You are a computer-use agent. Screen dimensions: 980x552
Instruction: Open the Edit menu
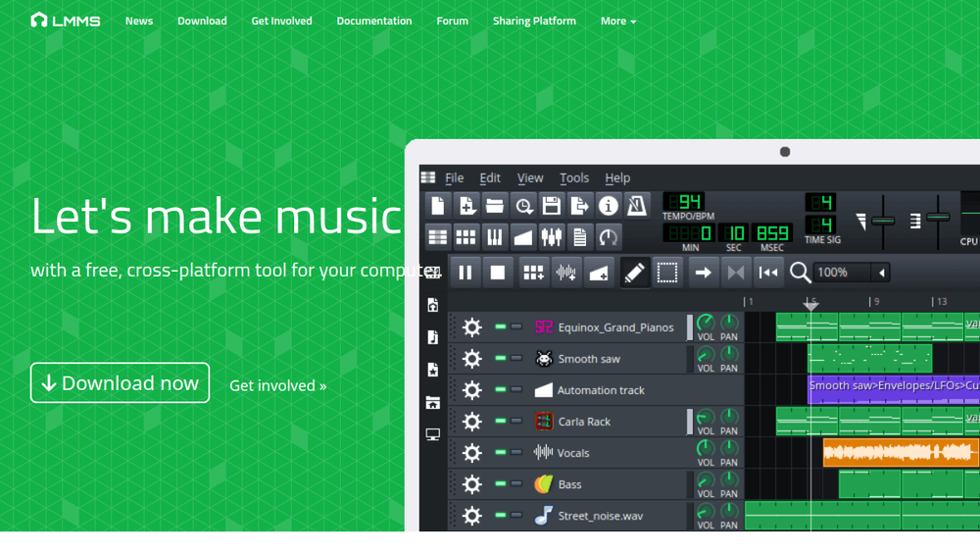point(489,178)
